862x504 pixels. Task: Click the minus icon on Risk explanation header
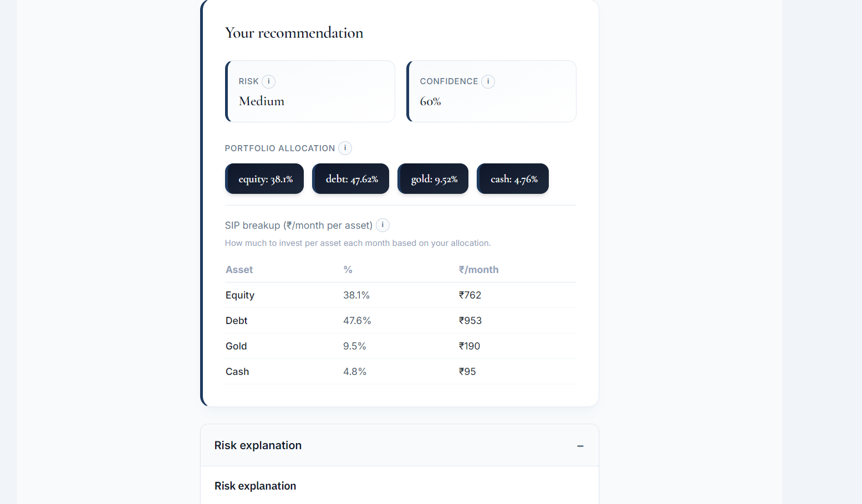580,446
